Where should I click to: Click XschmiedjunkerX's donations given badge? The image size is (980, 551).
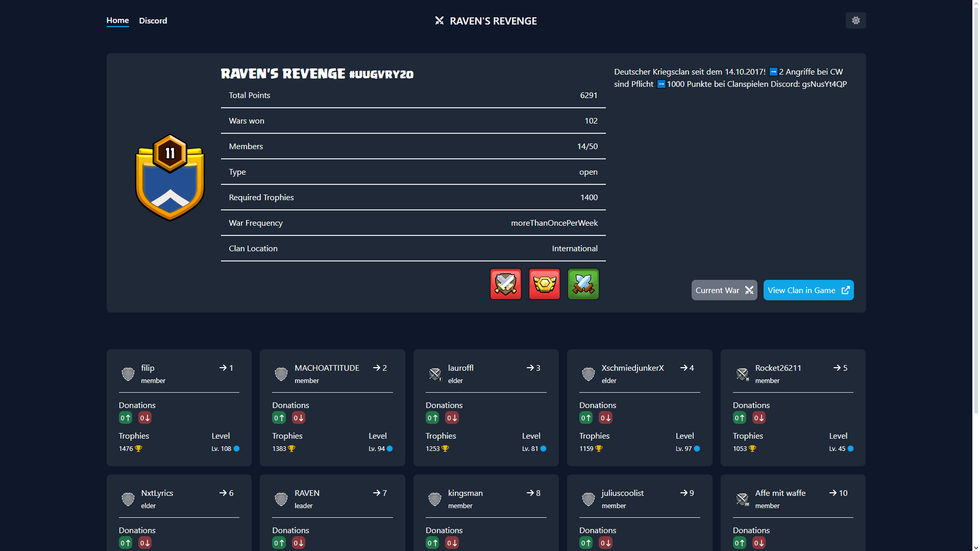point(586,418)
